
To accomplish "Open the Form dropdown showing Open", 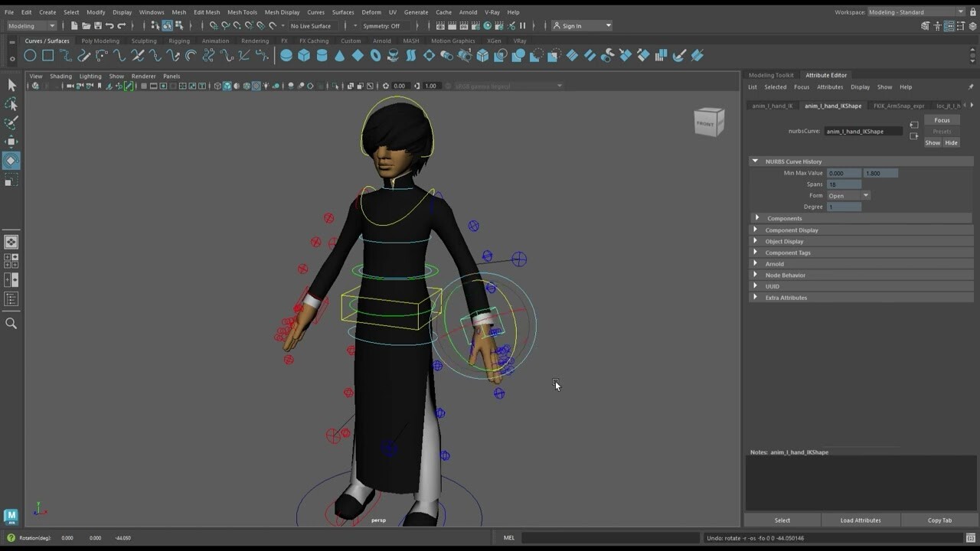I will [848, 195].
